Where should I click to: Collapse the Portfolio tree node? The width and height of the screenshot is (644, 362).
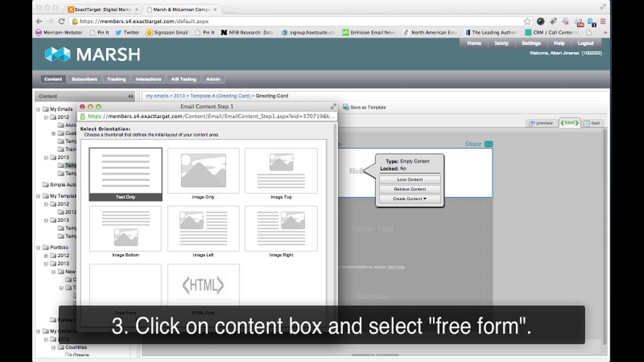coord(38,247)
